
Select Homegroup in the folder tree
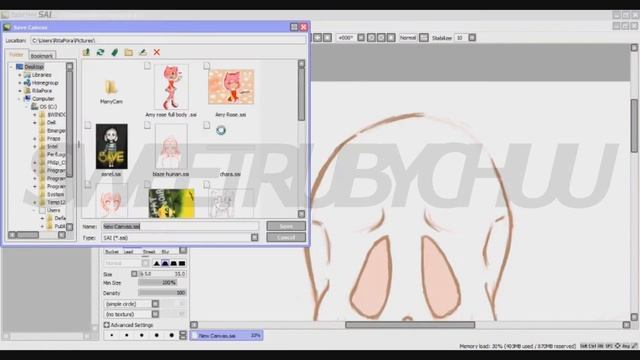pyautogui.click(x=45, y=83)
